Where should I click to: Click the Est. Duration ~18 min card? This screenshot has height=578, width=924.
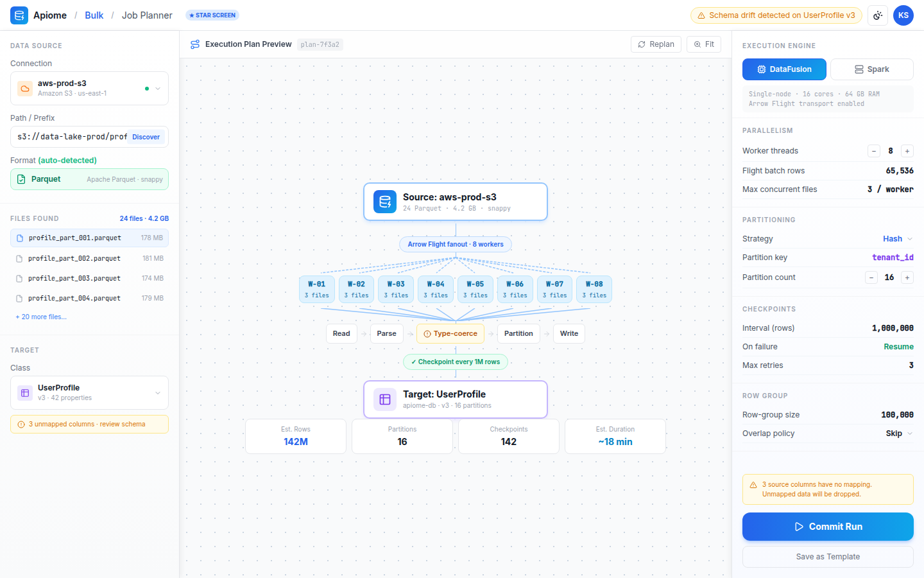click(x=615, y=436)
